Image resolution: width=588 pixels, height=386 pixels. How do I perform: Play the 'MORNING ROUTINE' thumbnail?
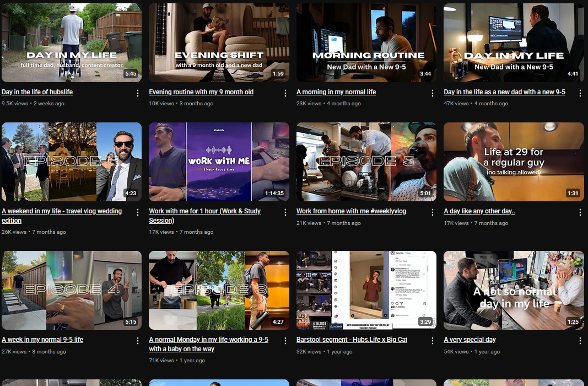point(366,43)
